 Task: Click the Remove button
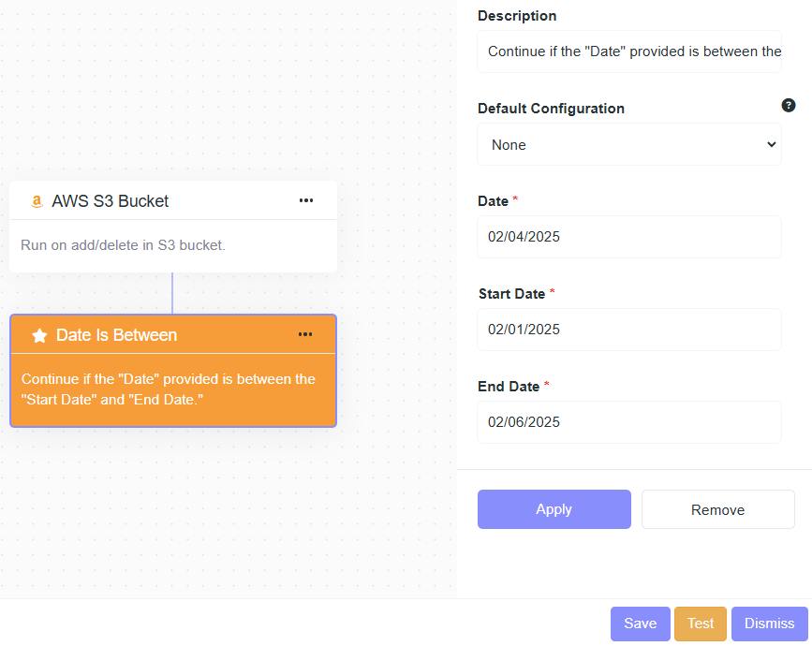coord(717,509)
